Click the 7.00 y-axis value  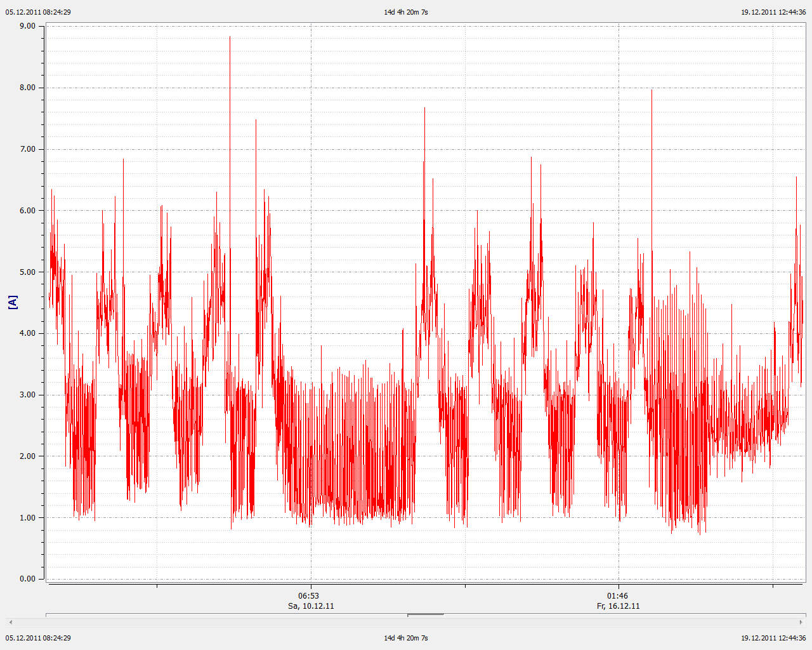(27, 149)
